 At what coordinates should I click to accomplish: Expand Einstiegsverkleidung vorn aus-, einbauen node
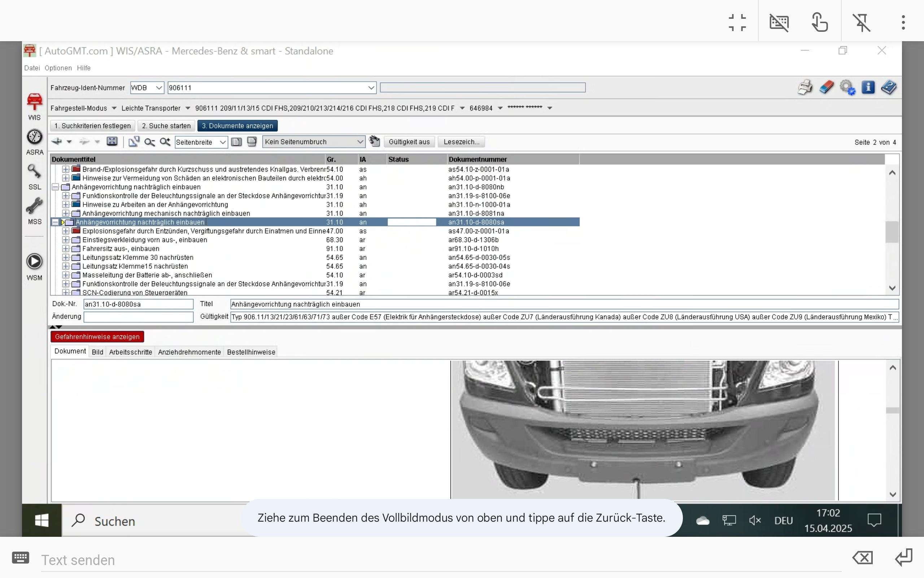[x=66, y=240]
